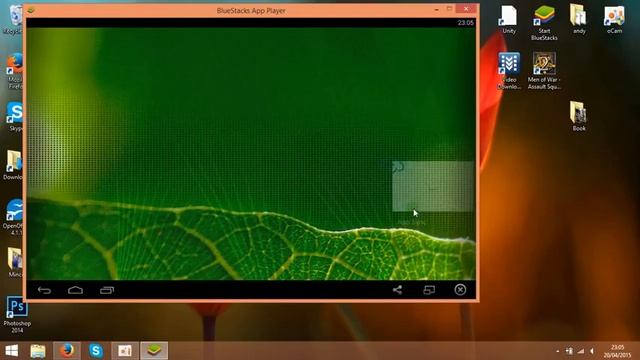Screen dimensions: 640x360
Task: Switch to Firefox in taskbar
Action: 67,351
